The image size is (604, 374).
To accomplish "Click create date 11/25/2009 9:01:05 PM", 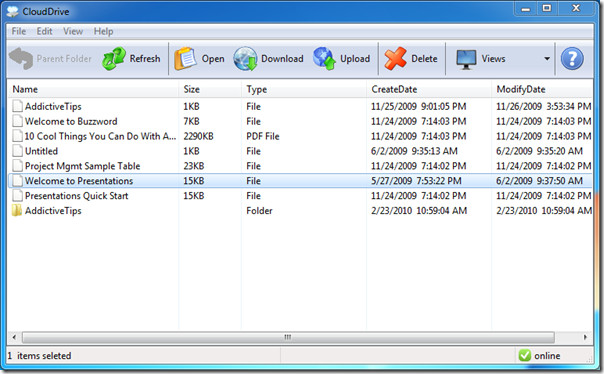I will pyautogui.click(x=419, y=106).
